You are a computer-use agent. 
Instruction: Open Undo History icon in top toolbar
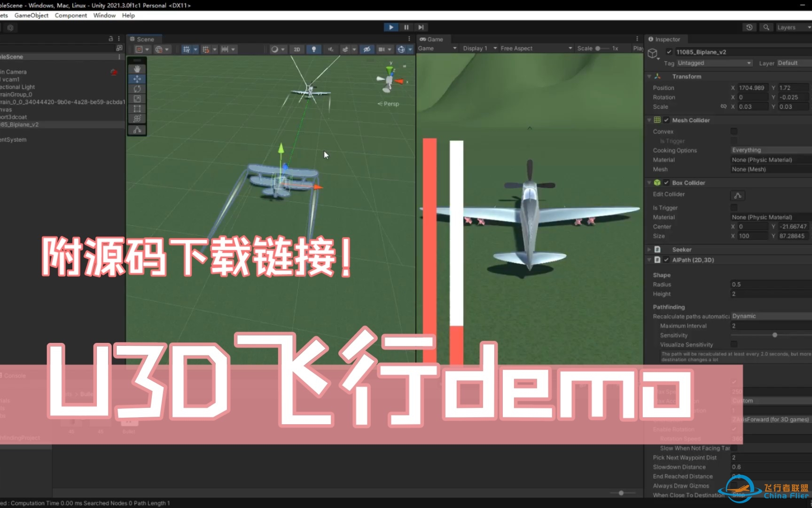tap(750, 27)
